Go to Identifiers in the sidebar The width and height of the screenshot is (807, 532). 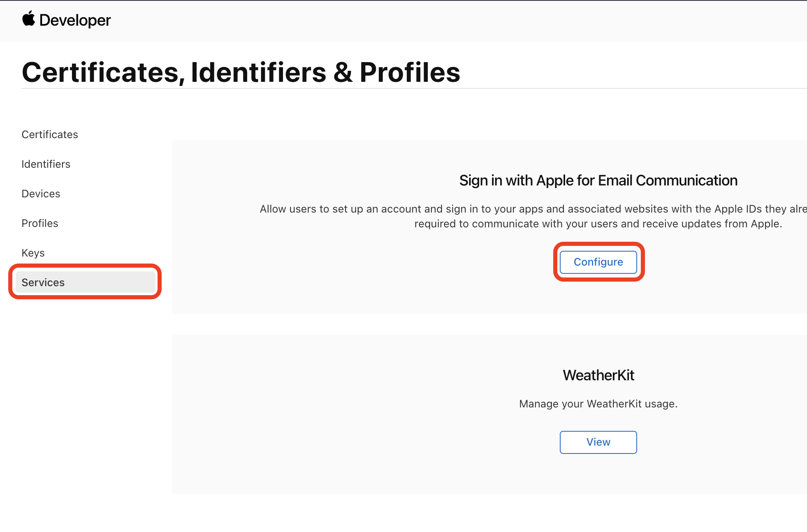pyautogui.click(x=46, y=164)
